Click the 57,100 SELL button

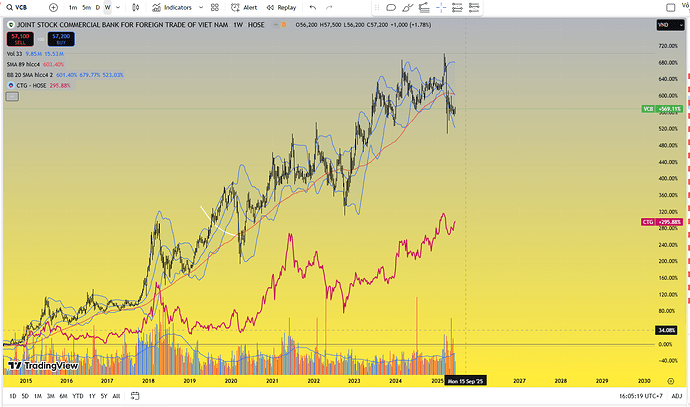pyautogui.click(x=20, y=39)
